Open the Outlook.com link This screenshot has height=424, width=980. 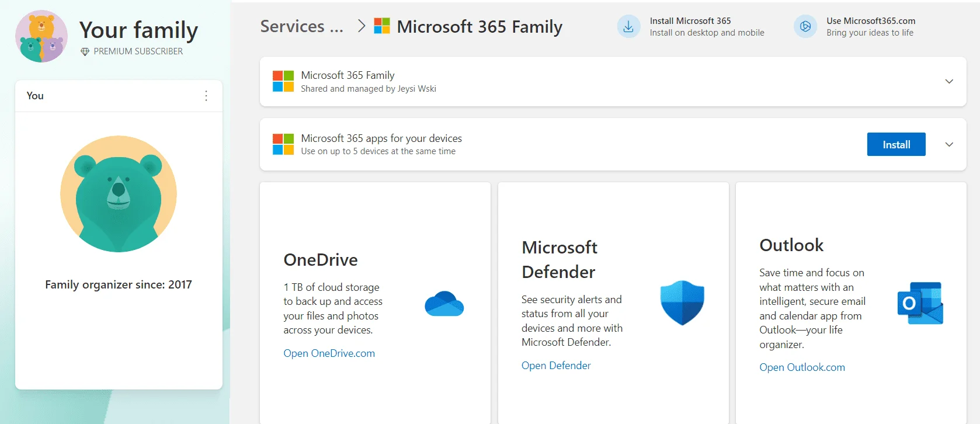coord(802,367)
